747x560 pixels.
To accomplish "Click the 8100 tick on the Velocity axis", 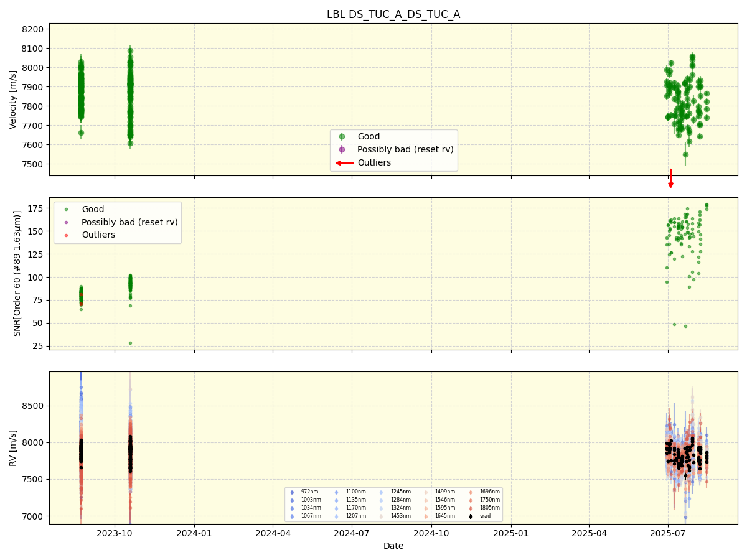I will point(33,49).
